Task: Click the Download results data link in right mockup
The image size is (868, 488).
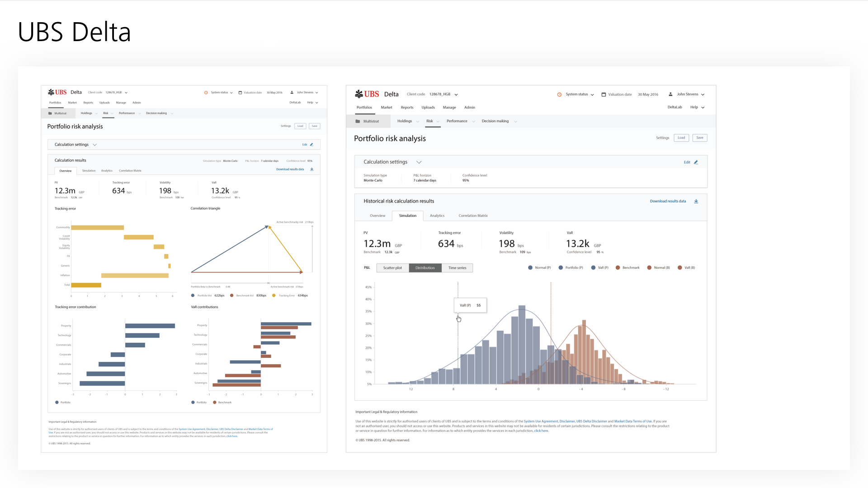Action: (x=668, y=202)
